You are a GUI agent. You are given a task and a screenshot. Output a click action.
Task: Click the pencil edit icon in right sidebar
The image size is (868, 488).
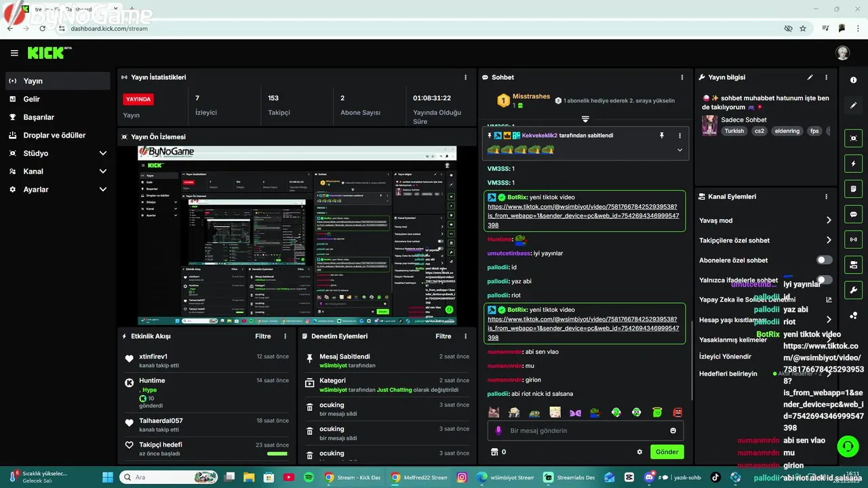pyautogui.click(x=853, y=106)
